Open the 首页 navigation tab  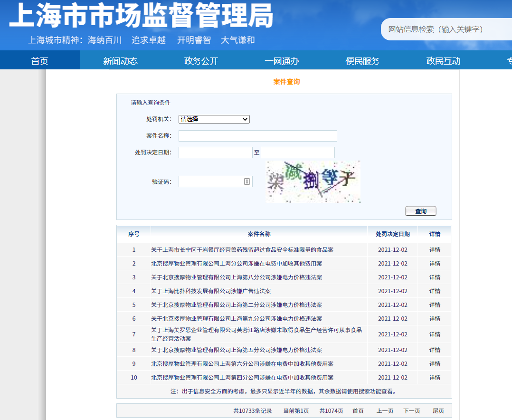pyautogui.click(x=39, y=61)
